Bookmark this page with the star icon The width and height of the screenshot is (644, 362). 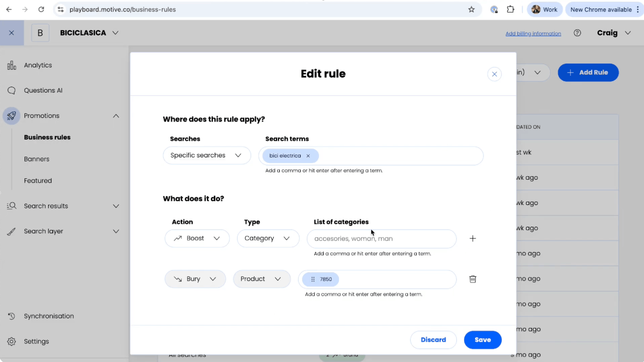click(x=471, y=9)
